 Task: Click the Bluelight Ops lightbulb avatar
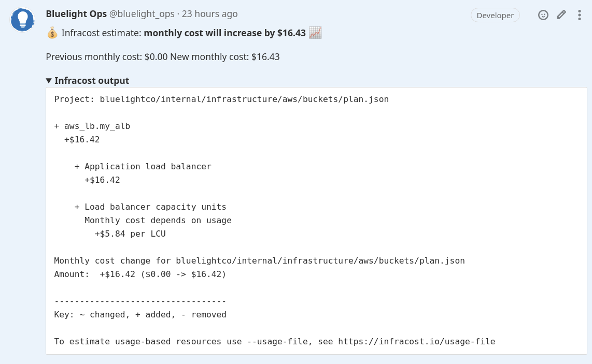point(22,20)
